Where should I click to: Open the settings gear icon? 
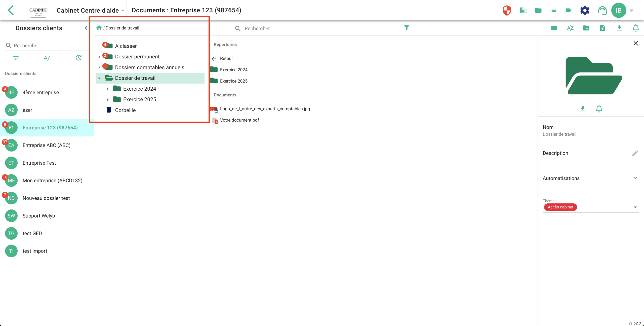pos(585,10)
